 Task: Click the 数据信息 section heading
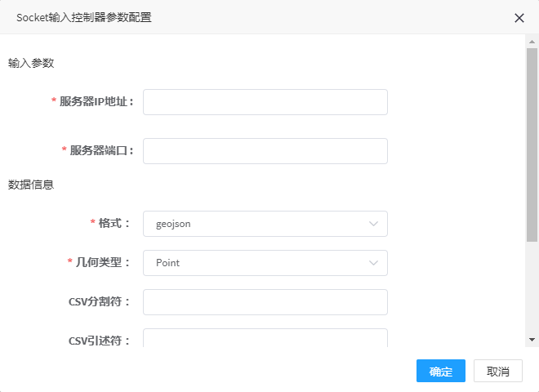point(31,185)
